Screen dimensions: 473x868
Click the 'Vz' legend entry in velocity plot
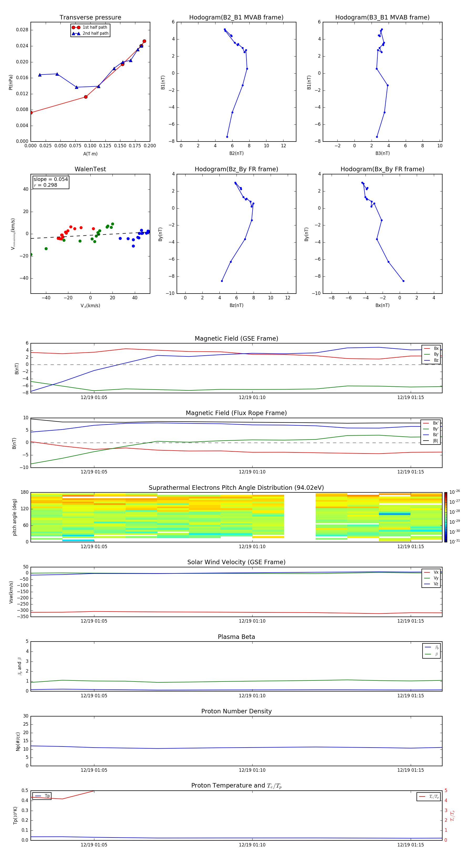coord(431,584)
